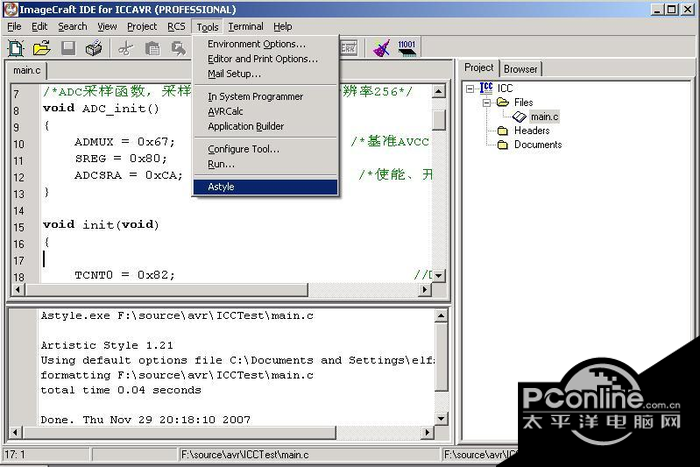Open the View menu
This screenshot has height=467, width=700.
coord(107,27)
